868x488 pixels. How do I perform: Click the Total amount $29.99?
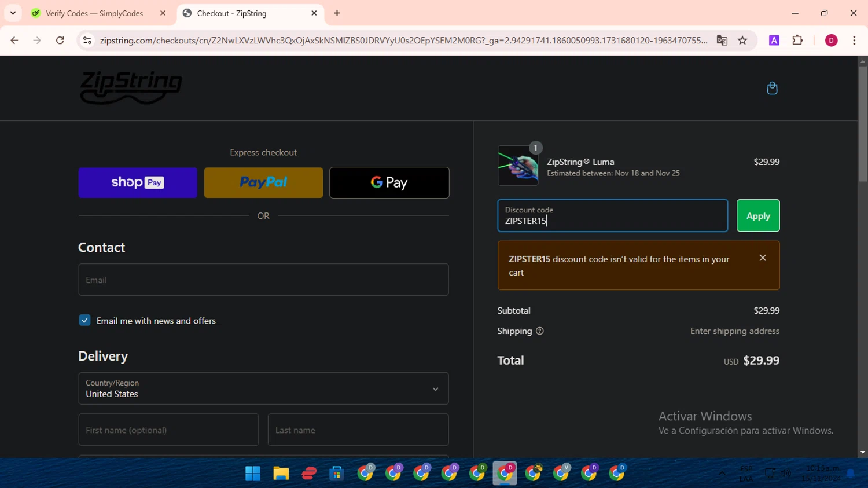click(761, 361)
